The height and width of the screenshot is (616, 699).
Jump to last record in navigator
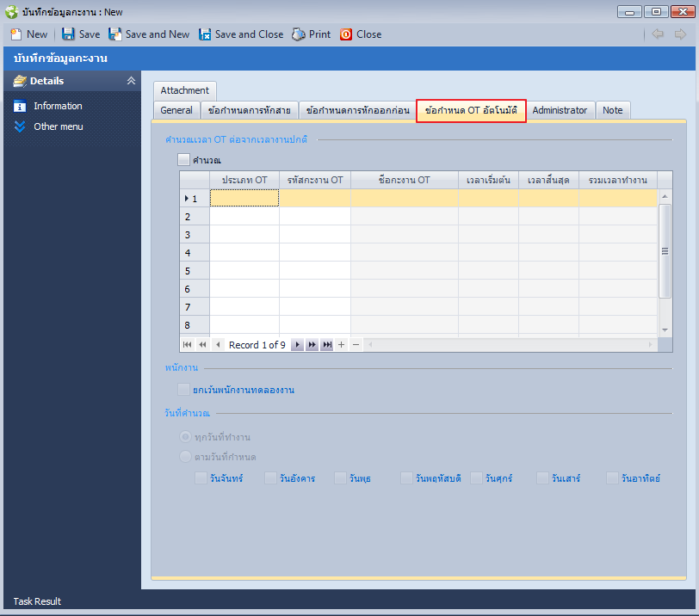327,344
